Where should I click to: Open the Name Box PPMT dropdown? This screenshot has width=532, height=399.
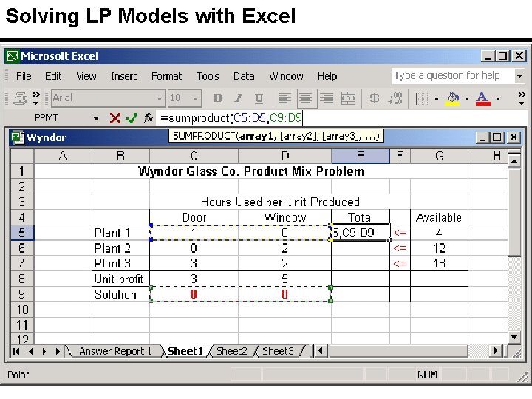96,118
